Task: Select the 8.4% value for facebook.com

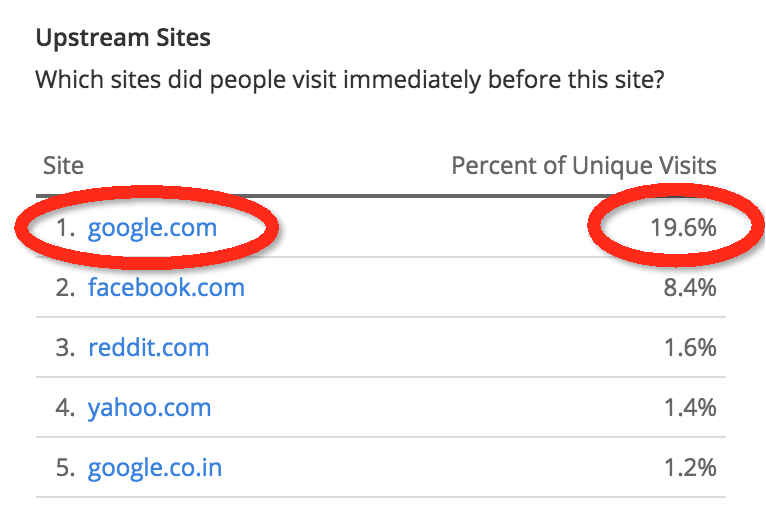Action: tap(688, 288)
